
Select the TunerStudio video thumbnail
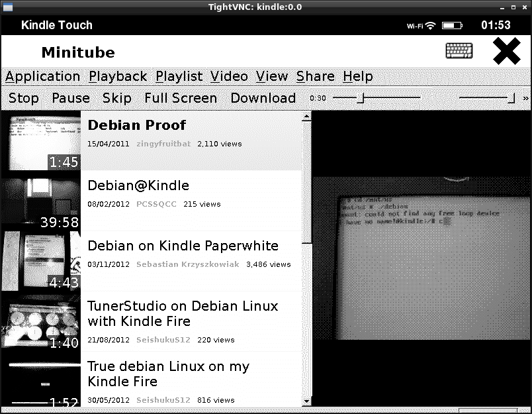pos(41,321)
